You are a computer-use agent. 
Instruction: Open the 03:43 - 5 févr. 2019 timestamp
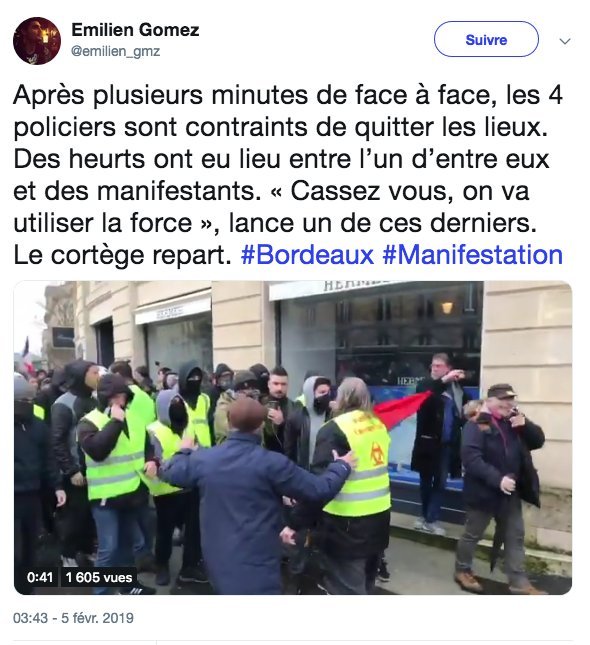pyautogui.click(x=73, y=618)
